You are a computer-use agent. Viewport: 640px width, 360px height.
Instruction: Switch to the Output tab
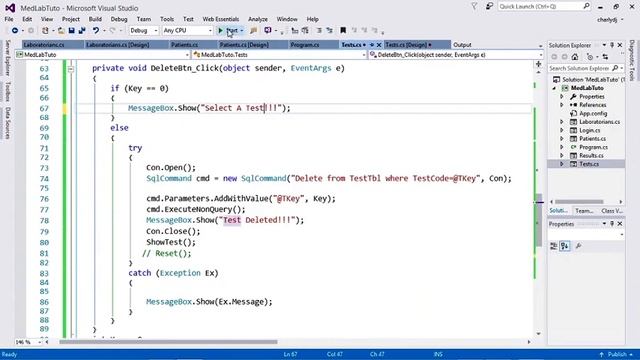coord(462,45)
